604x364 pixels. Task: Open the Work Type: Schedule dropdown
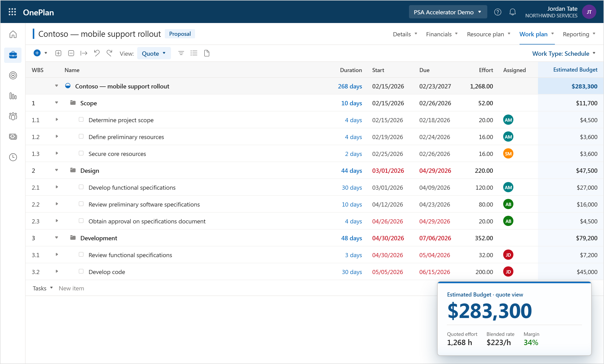[564, 53]
